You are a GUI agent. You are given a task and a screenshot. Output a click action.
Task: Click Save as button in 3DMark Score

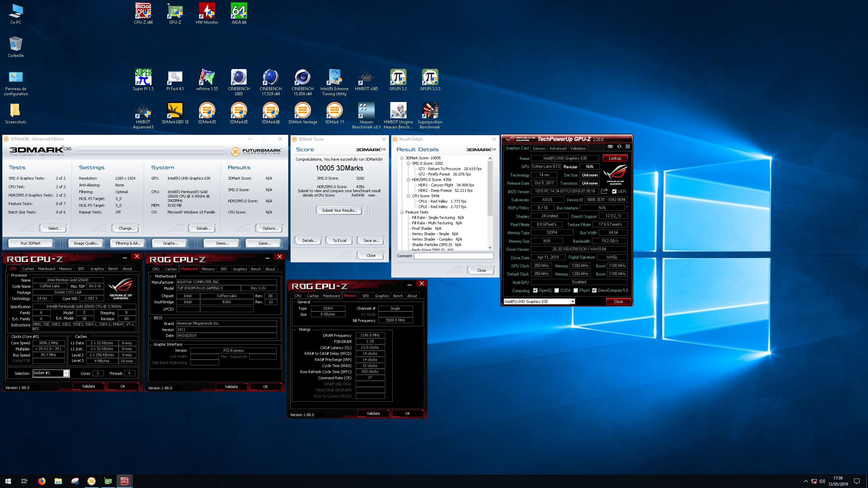371,241
